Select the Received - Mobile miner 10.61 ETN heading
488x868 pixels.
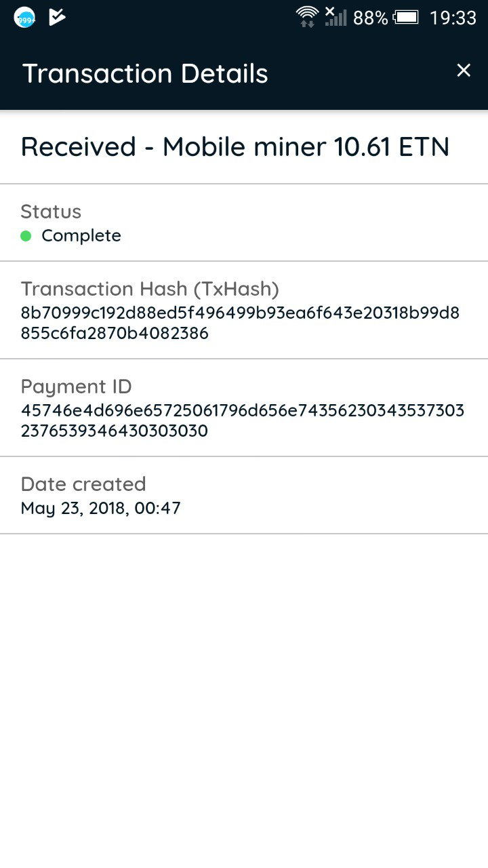(x=235, y=146)
